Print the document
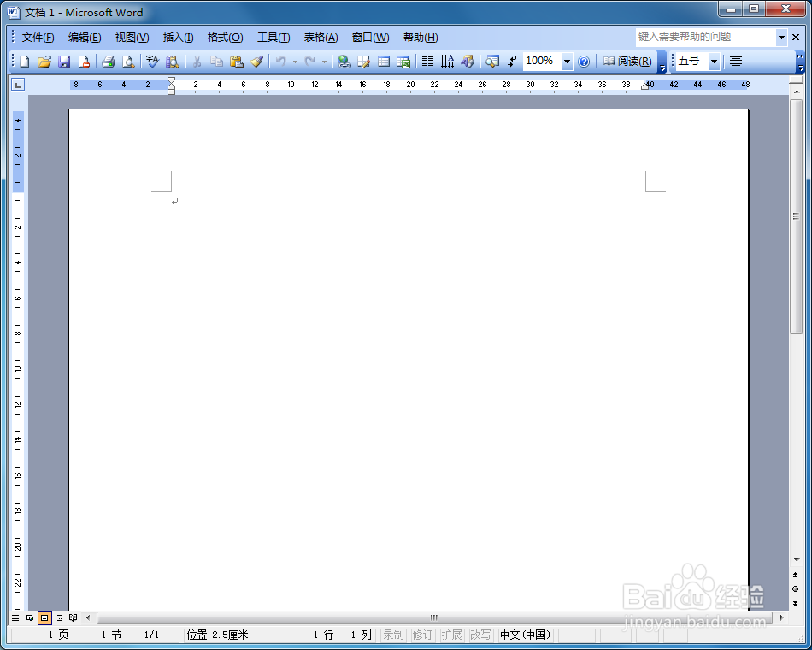This screenshot has width=812, height=650. click(109, 62)
